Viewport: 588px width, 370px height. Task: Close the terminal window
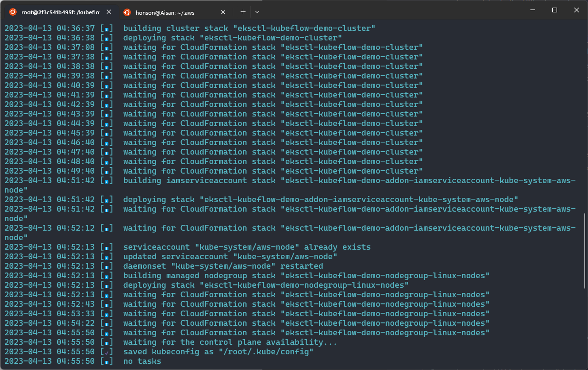point(577,10)
